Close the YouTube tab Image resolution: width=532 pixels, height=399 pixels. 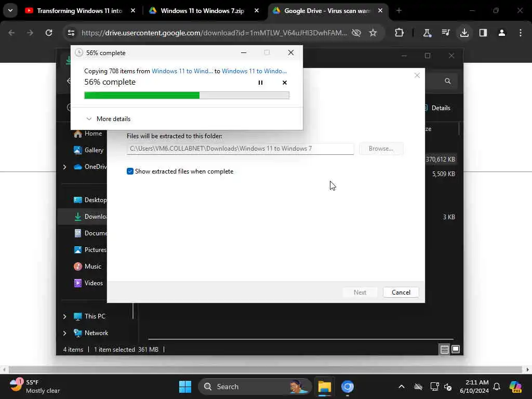[x=133, y=11]
